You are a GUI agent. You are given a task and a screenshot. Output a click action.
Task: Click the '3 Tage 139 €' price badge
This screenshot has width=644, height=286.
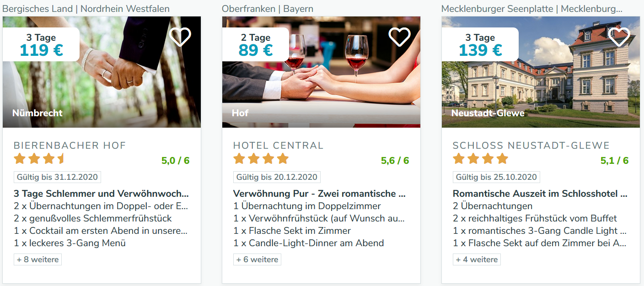[480, 44]
